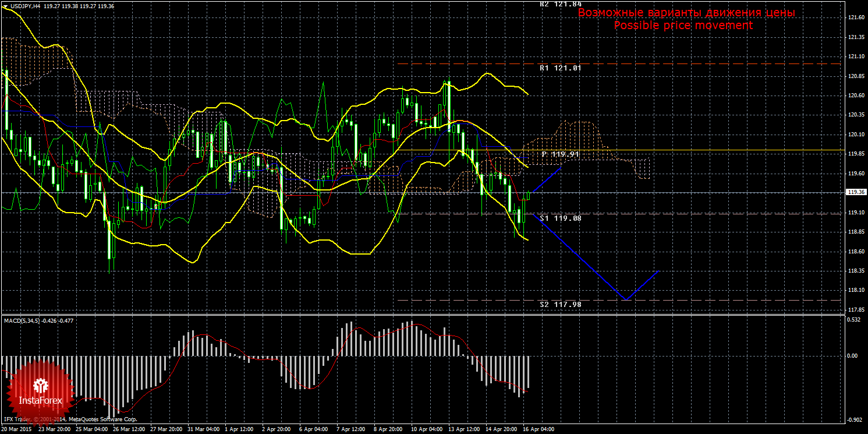Click the -0.902 value on MACD scale
This screenshot has height=434, width=868.
[854, 419]
